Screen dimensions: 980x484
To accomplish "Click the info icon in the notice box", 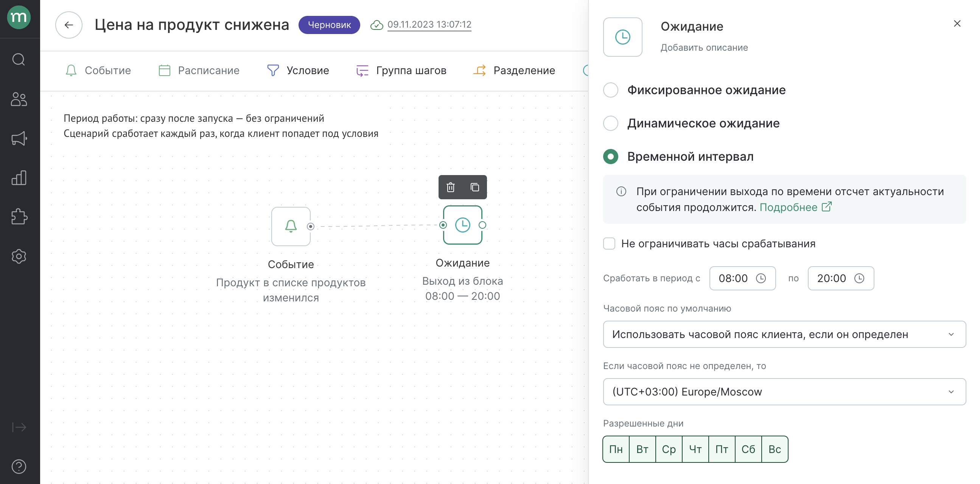I will click(x=621, y=191).
